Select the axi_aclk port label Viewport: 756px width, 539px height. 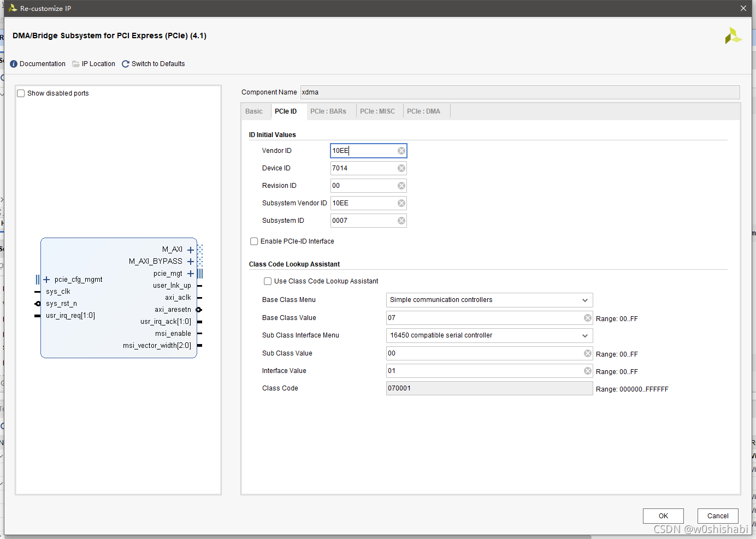pyautogui.click(x=178, y=298)
